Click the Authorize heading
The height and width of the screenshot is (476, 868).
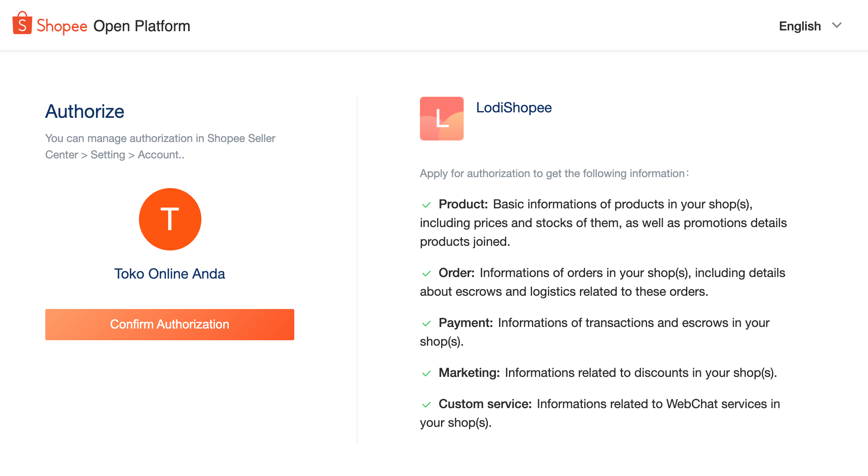(85, 112)
